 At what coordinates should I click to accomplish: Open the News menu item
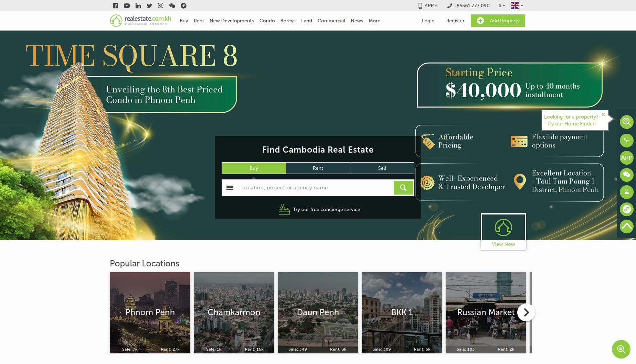click(x=357, y=21)
